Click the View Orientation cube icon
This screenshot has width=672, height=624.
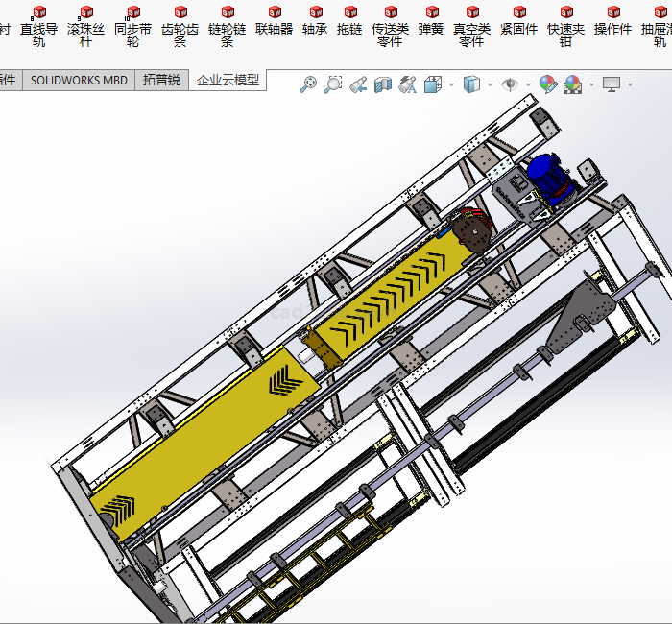[432, 84]
